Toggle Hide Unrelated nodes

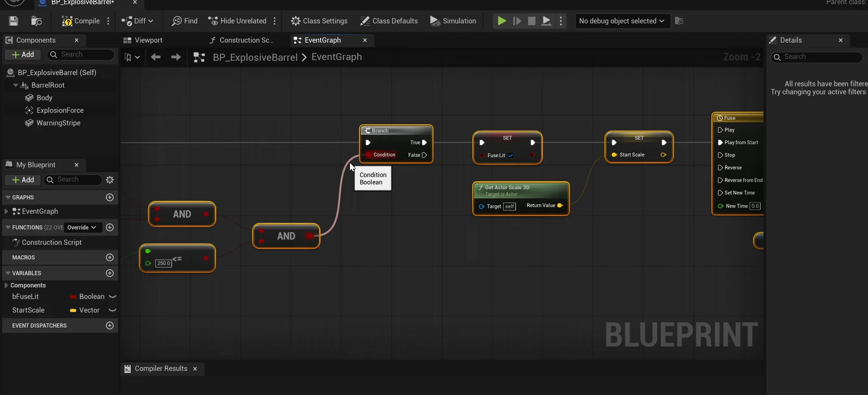[238, 21]
